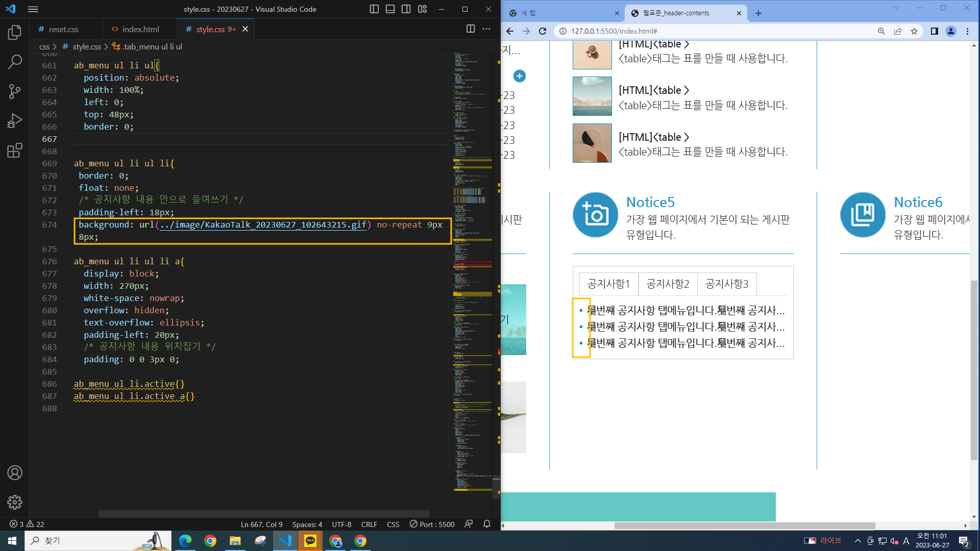Toggle Live Server Port 5500
This screenshot has height=551, width=980.
tap(432, 524)
